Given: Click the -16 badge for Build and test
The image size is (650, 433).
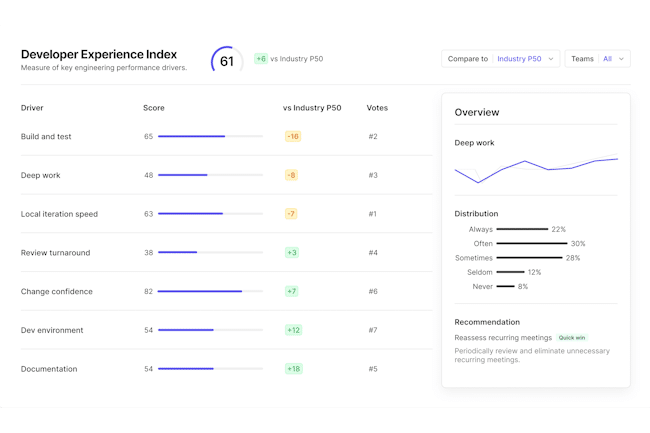Looking at the screenshot, I should coord(293,136).
